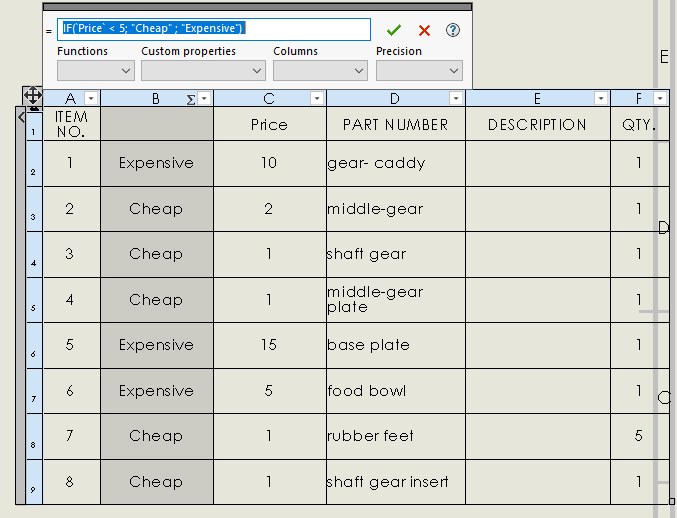The width and height of the screenshot is (677, 518).
Task: Click the PART NUMBER header cell
Action: point(395,125)
